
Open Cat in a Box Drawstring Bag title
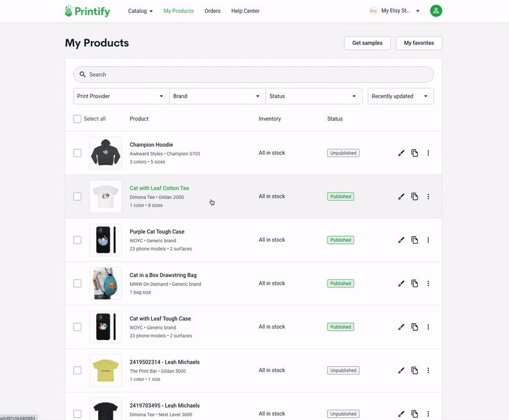[x=163, y=275]
